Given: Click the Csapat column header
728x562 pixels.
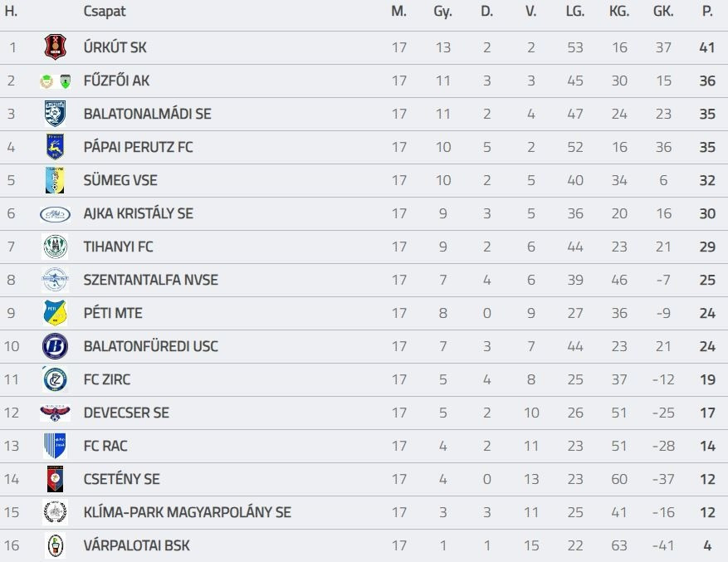Looking at the screenshot, I should coord(105,12).
